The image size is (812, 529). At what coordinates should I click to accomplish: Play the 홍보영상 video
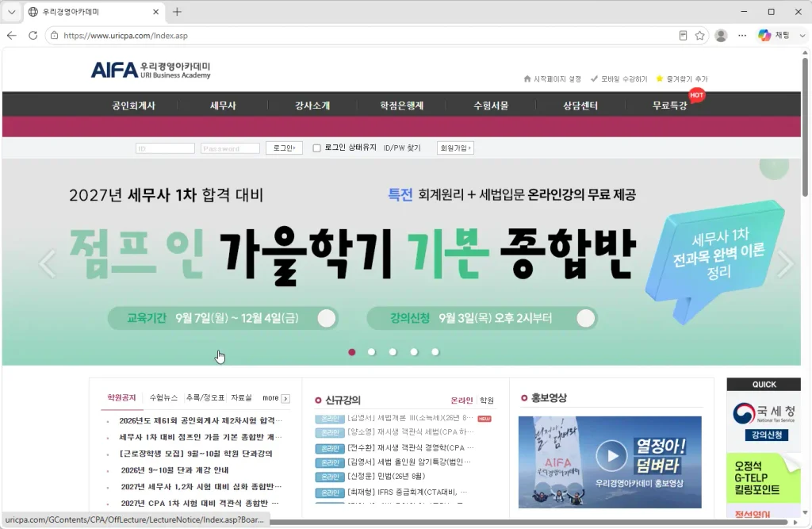click(611, 455)
